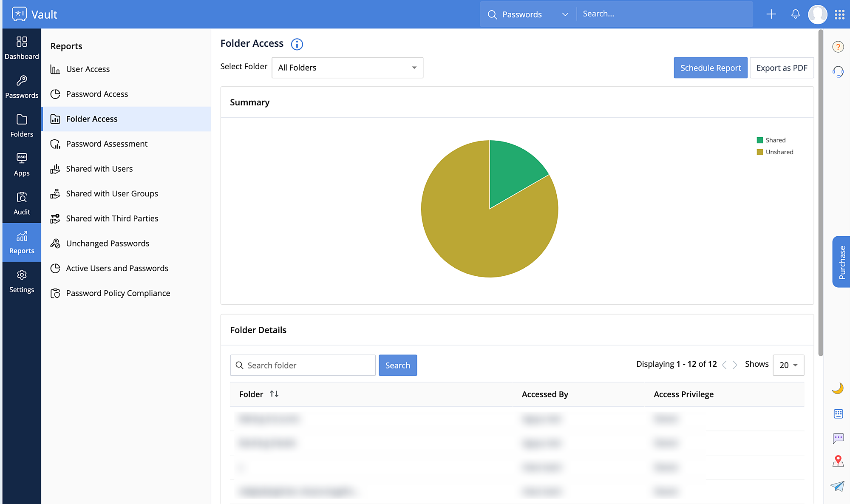Toggle night mode with the moon icon

838,388
